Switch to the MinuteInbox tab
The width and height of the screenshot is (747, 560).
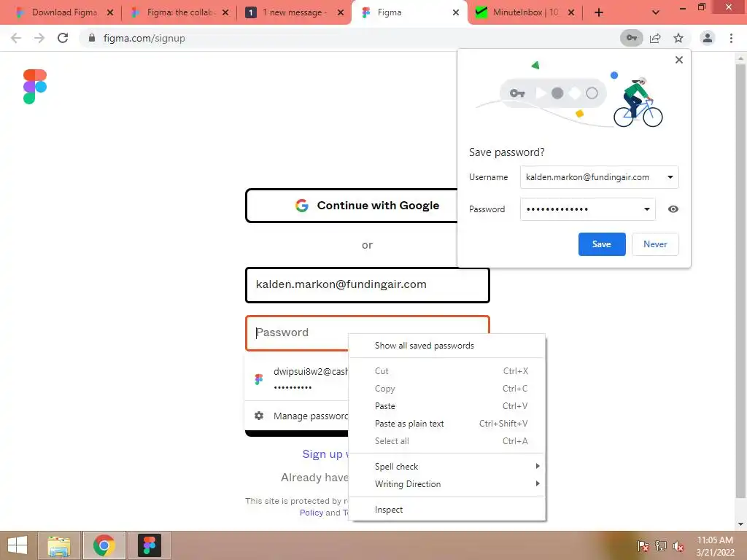[x=524, y=13]
